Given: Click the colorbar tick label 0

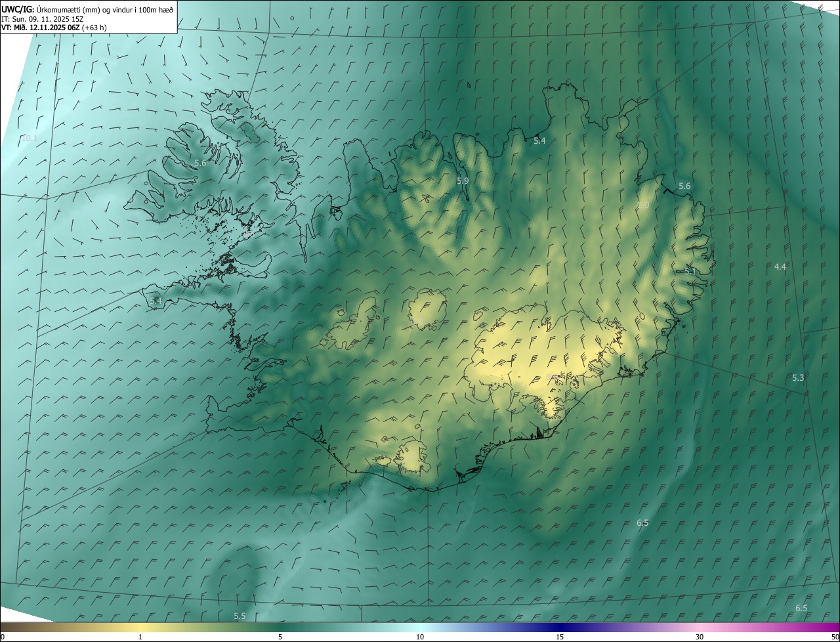Looking at the screenshot, I should (3, 637).
